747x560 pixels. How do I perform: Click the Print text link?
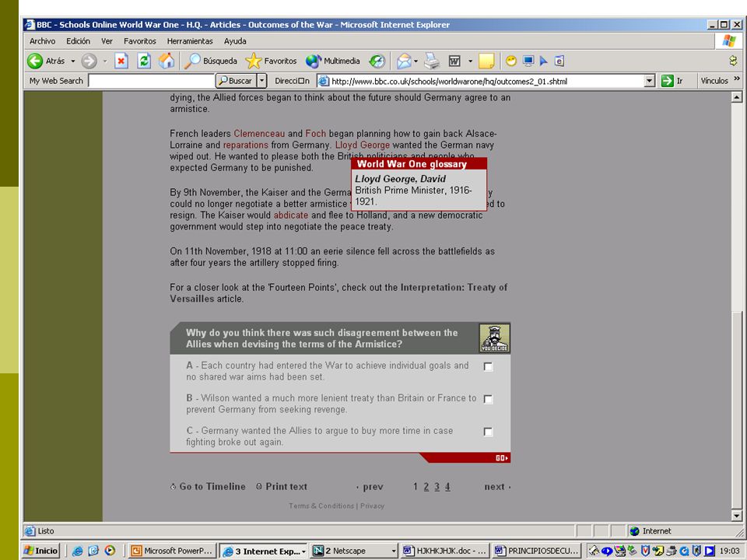282,487
